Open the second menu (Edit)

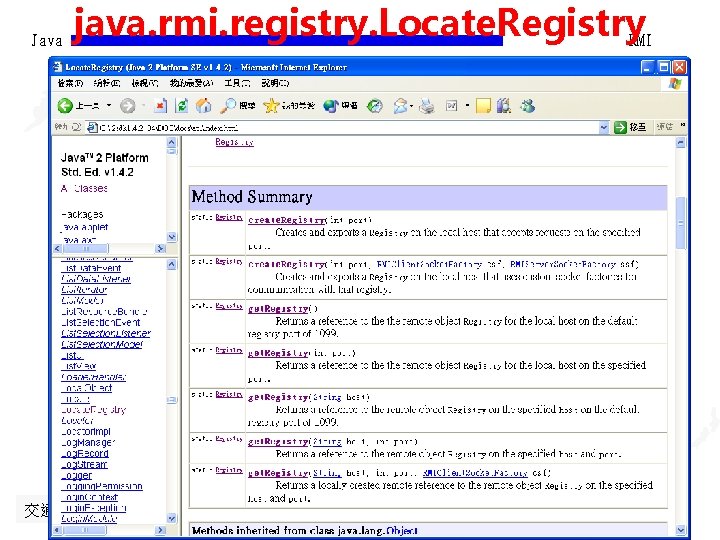[107, 83]
